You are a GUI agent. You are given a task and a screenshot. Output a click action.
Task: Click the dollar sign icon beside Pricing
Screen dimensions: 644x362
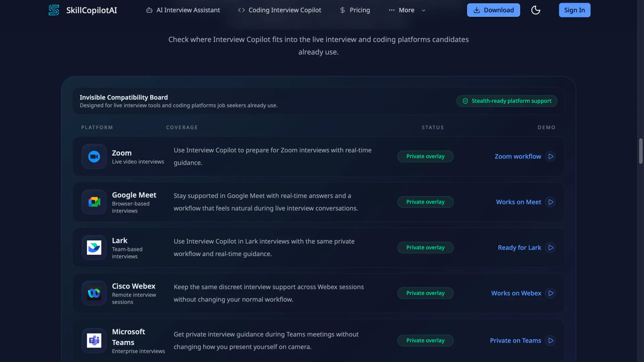click(342, 10)
